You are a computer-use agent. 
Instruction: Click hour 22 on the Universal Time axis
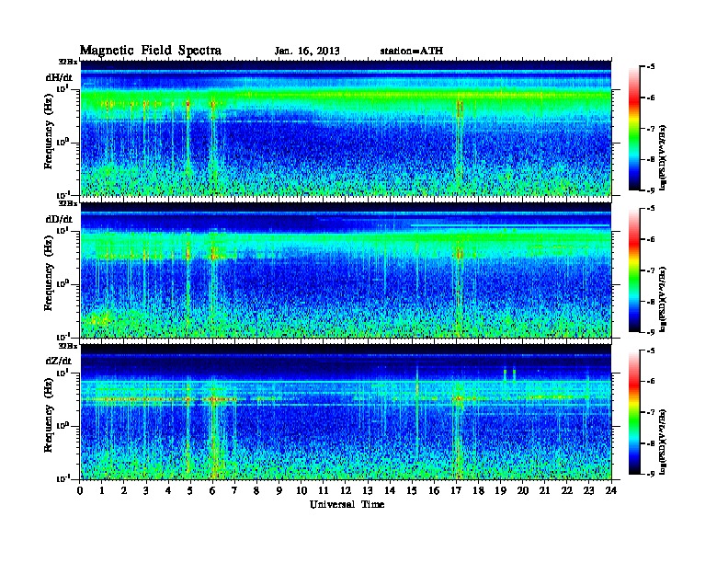[x=566, y=491]
